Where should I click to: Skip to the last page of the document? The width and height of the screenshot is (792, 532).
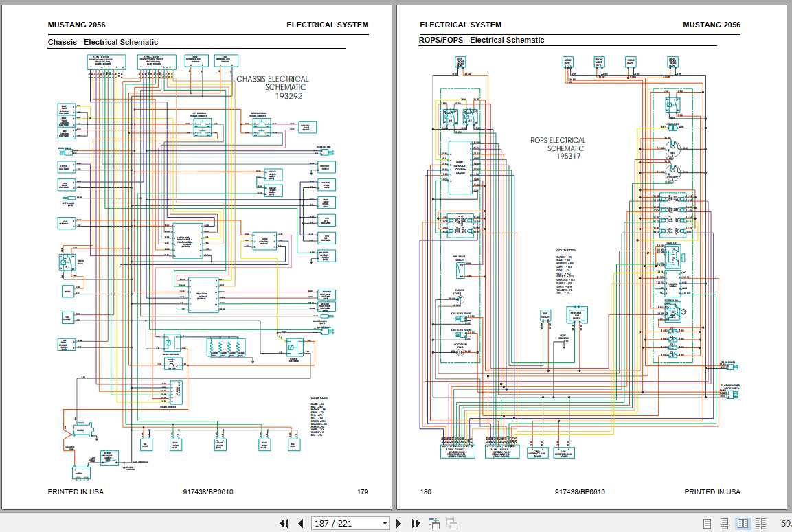(x=418, y=523)
